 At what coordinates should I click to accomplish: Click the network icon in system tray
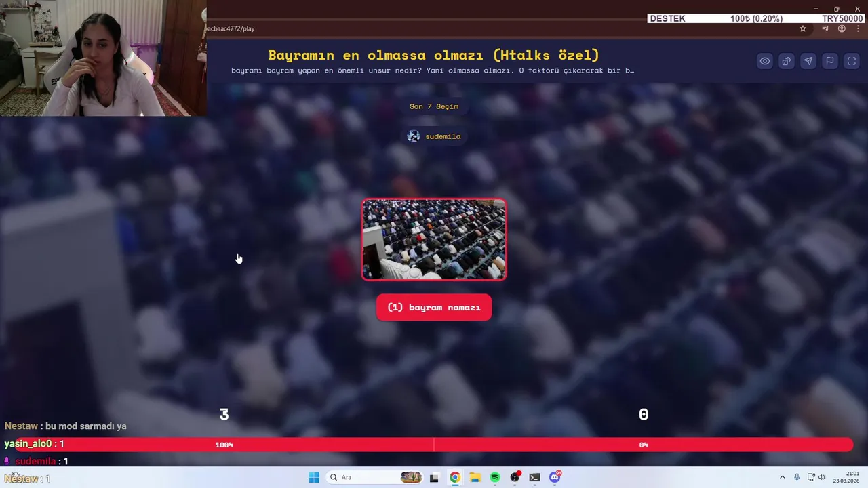tap(811, 477)
